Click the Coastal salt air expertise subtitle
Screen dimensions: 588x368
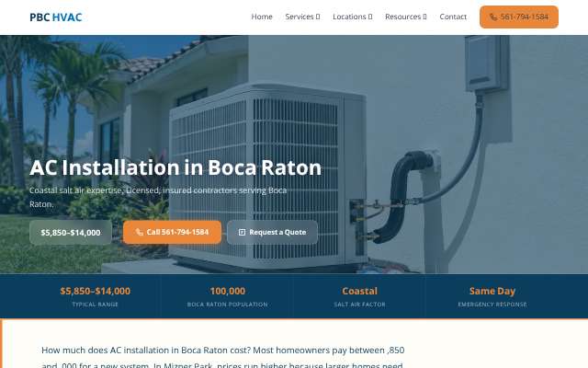pyautogui.click(x=158, y=197)
